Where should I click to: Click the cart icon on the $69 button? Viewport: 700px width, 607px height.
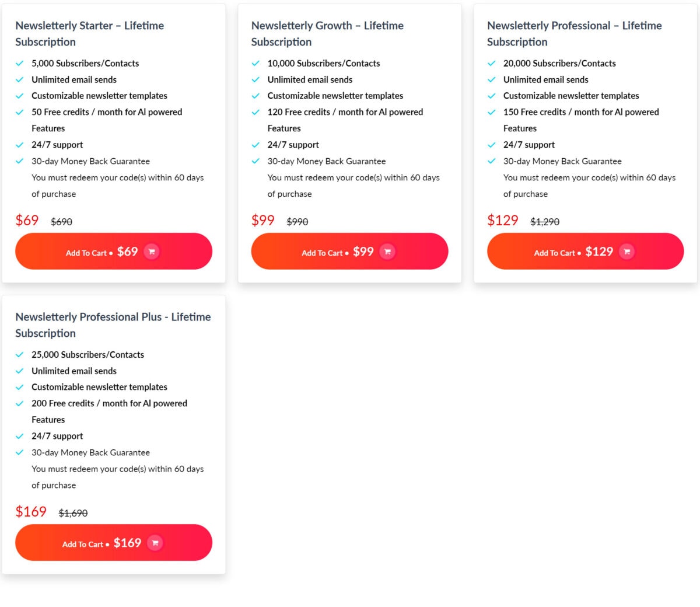(x=152, y=252)
